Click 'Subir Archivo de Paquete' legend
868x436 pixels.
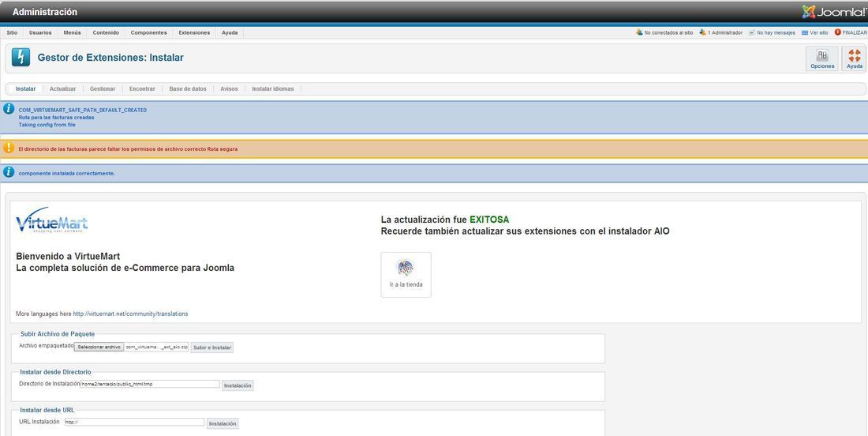pyautogui.click(x=58, y=334)
